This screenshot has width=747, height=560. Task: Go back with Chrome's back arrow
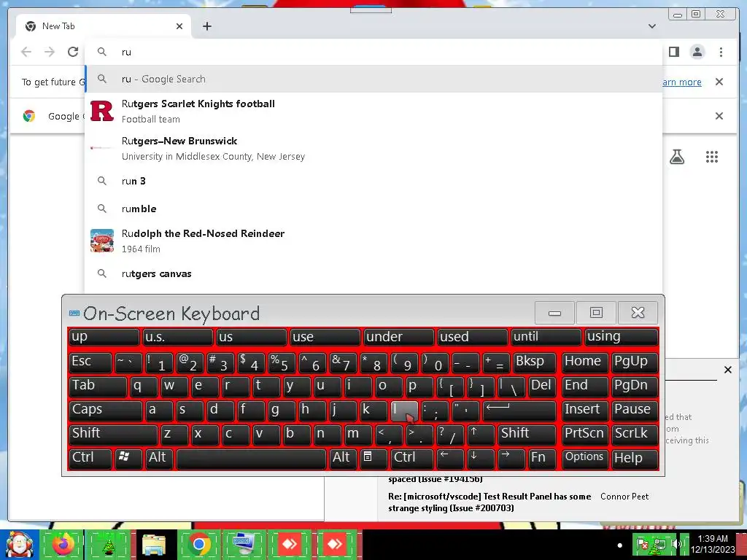[x=26, y=52]
